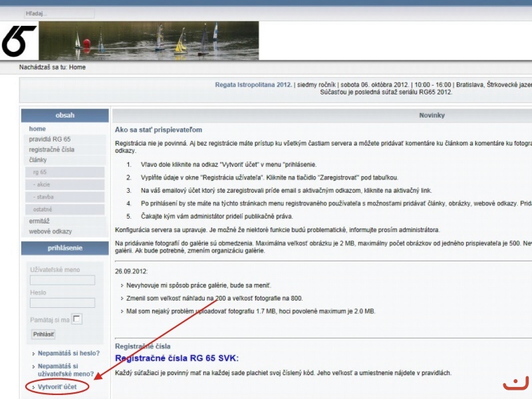Click Nepamätáš si užívateľské meno link
Screen dimensions: 532x399
(x=65, y=370)
